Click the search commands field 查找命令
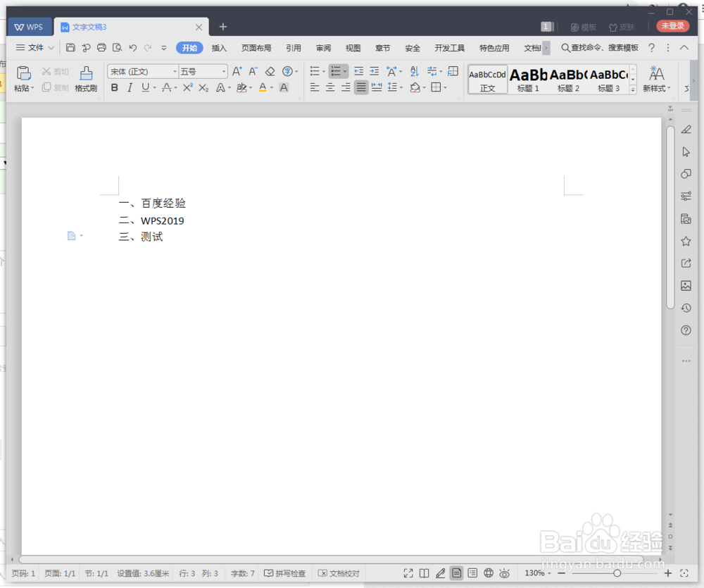704x588 pixels. coord(600,48)
